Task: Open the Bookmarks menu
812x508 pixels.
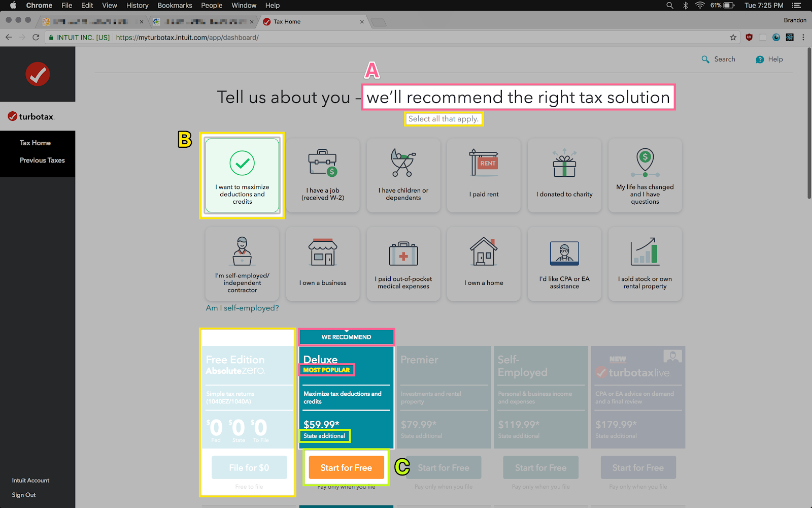Action: pyautogui.click(x=175, y=6)
